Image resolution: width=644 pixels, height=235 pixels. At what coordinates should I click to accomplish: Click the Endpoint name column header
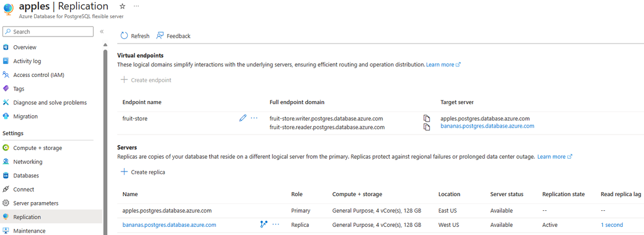[x=142, y=102]
